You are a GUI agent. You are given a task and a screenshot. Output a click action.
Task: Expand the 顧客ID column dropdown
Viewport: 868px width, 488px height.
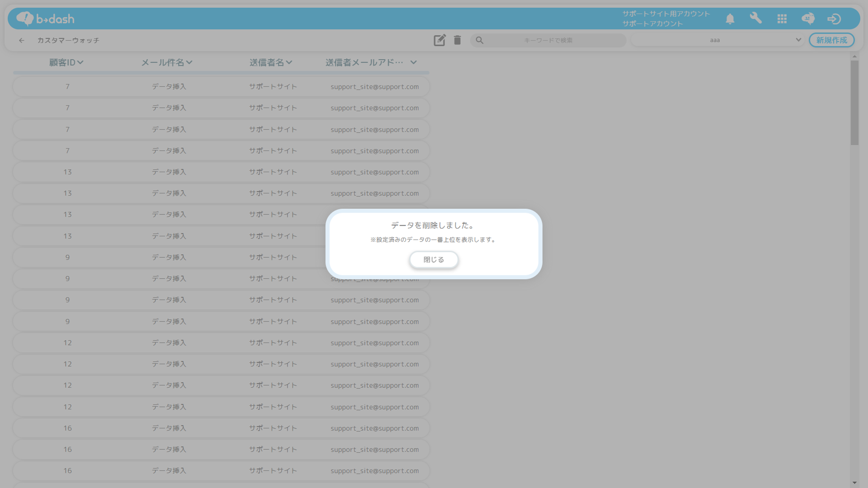click(x=80, y=62)
